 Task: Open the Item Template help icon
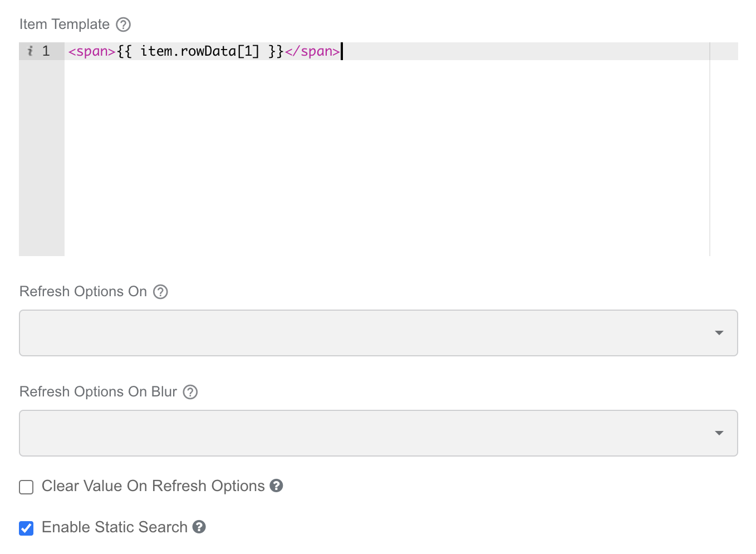click(123, 24)
